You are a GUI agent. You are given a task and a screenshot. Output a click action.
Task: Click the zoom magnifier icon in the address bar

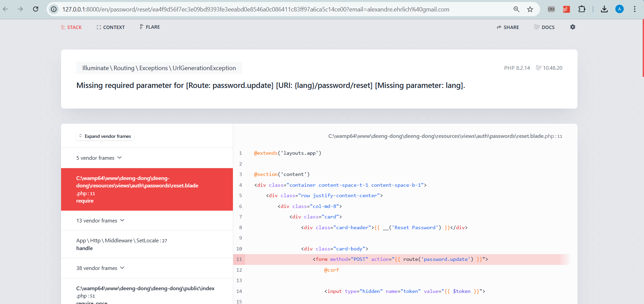(516, 9)
